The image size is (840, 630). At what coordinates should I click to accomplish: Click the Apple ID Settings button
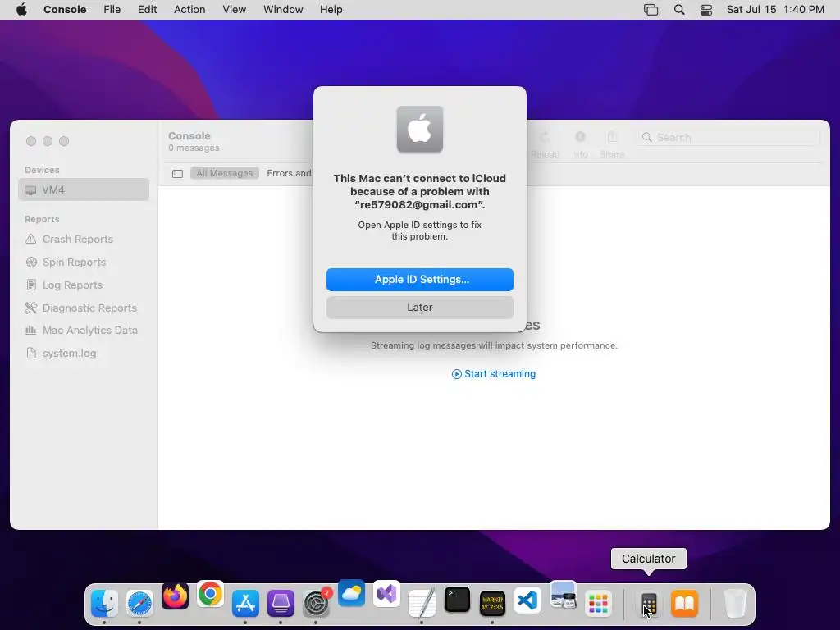(419, 280)
